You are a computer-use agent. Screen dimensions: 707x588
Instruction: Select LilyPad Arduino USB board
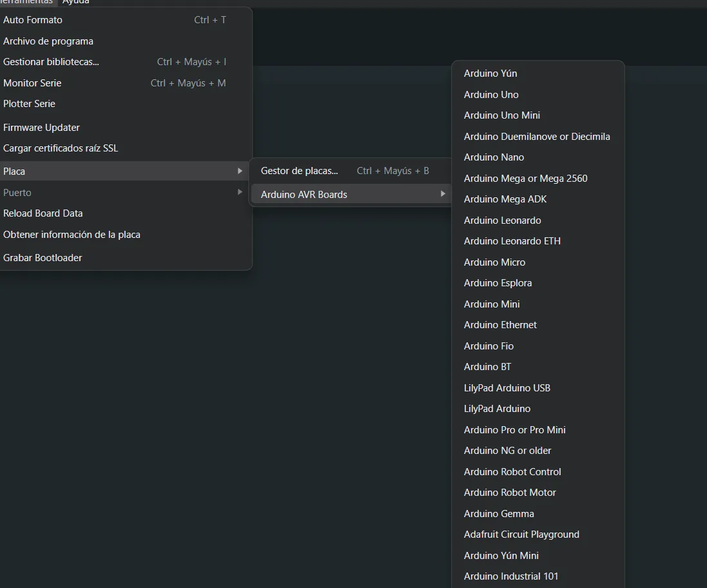pyautogui.click(x=538, y=388)
